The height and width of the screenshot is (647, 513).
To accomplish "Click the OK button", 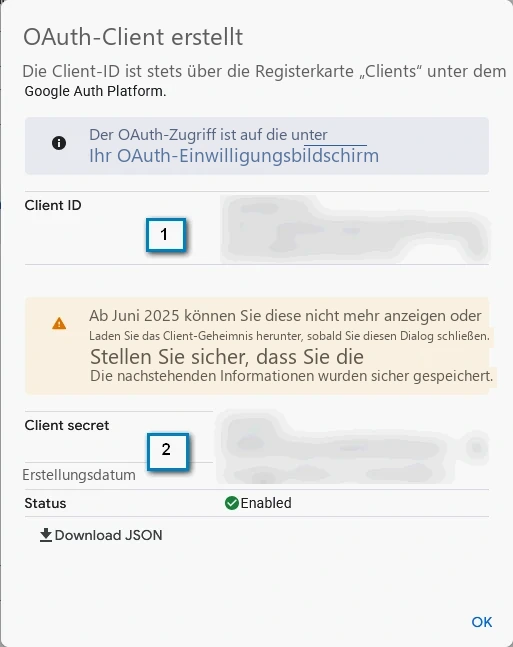I will pos(482,622).
